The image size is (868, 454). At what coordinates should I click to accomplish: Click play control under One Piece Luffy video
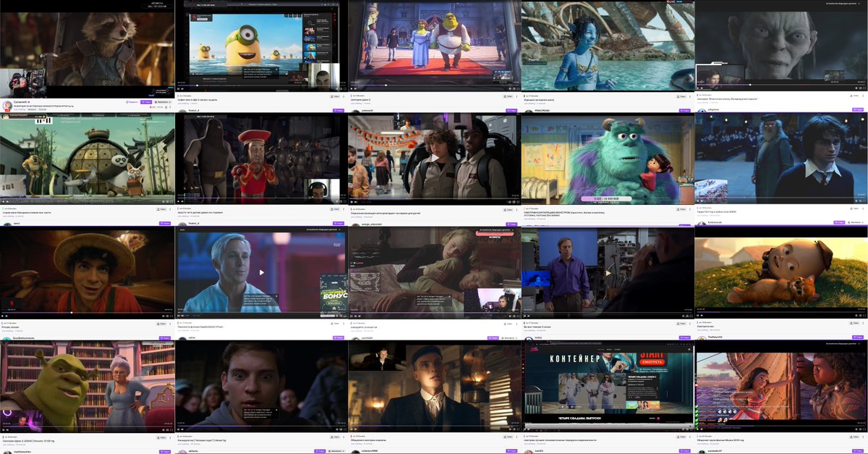[x=2, y=316]
